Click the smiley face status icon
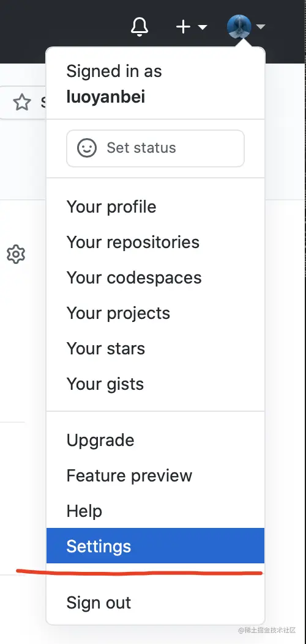The height and width of the screenshot is (644, 306). (x=87, y=148)
